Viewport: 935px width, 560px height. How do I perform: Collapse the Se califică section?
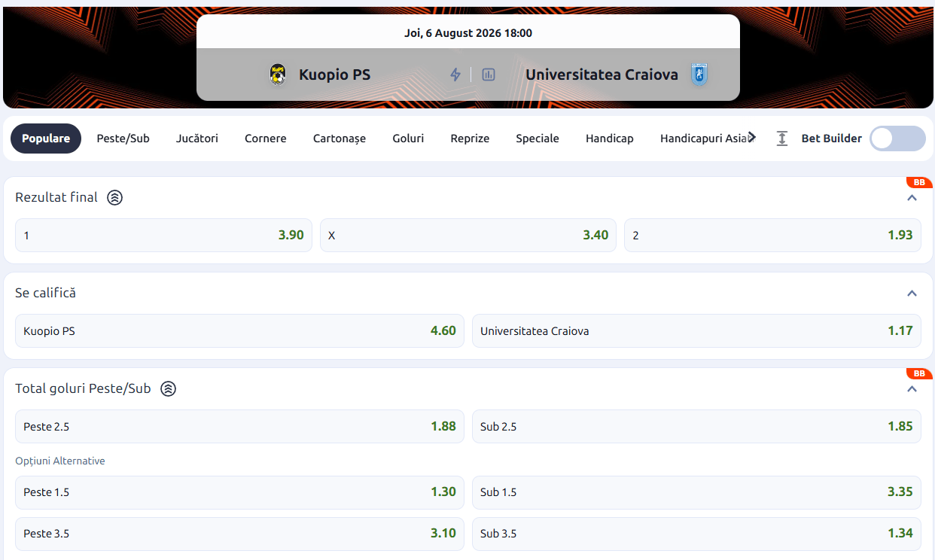tap(912, 294)
